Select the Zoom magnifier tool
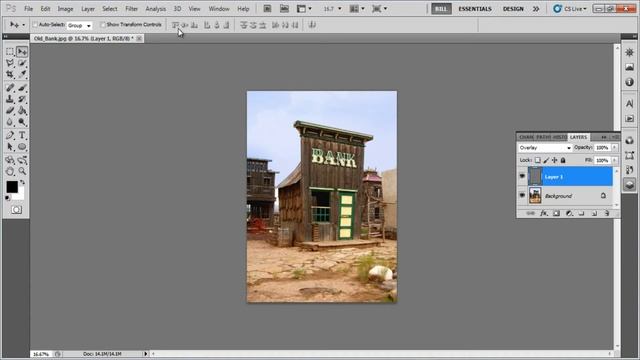Screen dimensions: 640x360 tap(22, 171)
